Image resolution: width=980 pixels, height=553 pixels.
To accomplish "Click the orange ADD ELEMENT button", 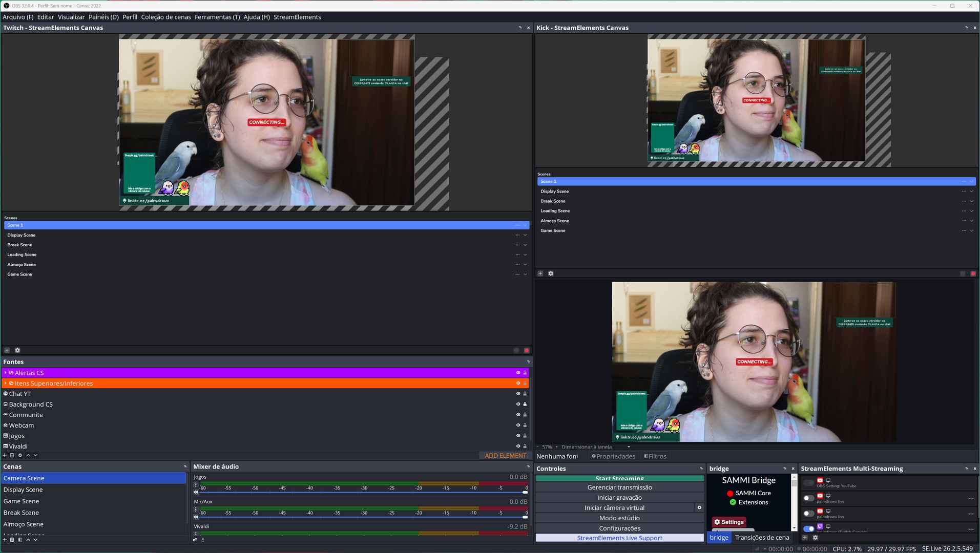I will [x=505, y=456].
